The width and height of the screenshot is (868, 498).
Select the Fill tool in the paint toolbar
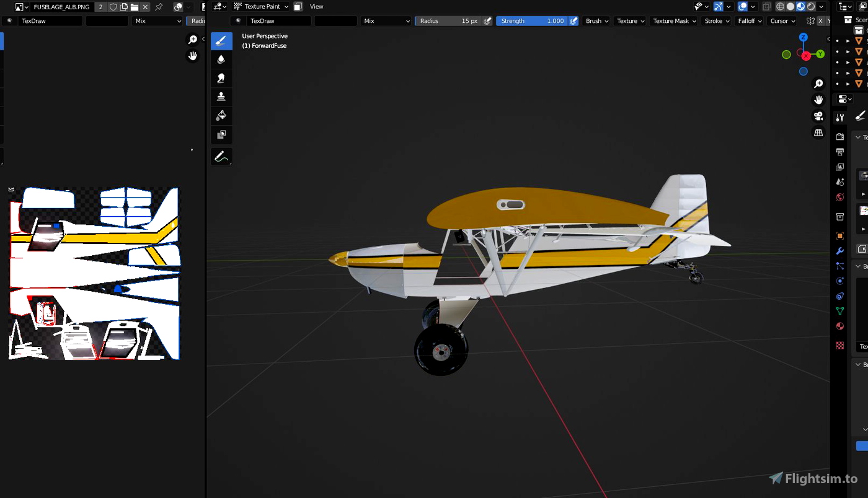[221, 115]
